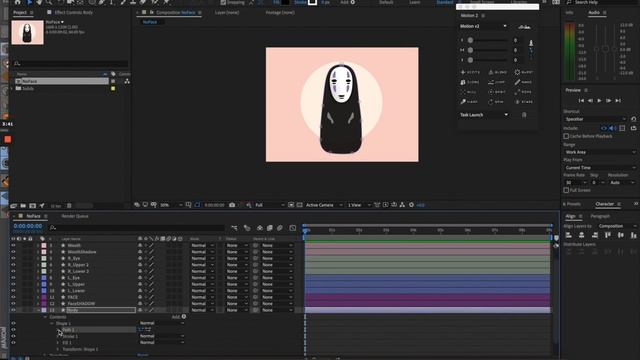Screen dimensions: 640x360
Task: Open the Active Camera dropdown
Action: pos(324,205)
